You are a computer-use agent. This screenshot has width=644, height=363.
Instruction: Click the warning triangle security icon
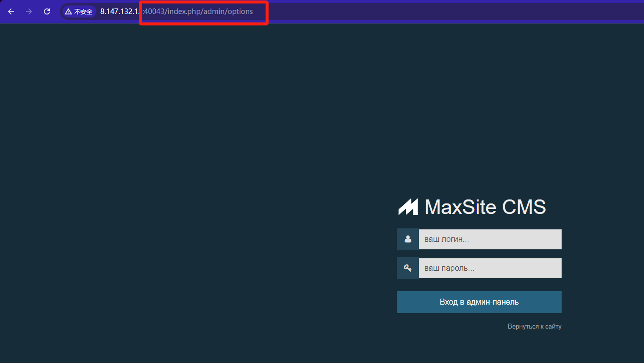coord(68,11)
